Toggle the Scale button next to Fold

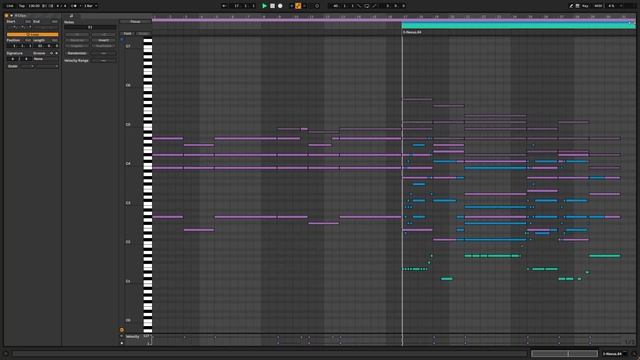tap(143, 33)
